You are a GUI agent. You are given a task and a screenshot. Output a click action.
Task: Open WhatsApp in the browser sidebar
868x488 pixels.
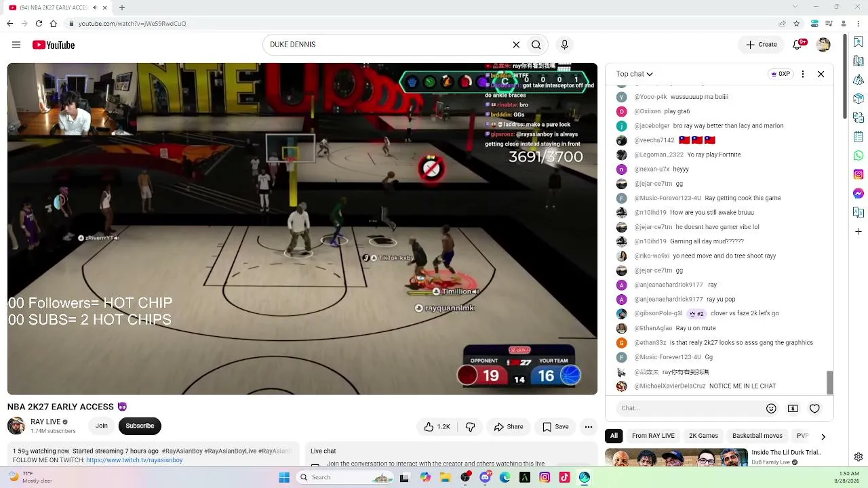[859, 156]
